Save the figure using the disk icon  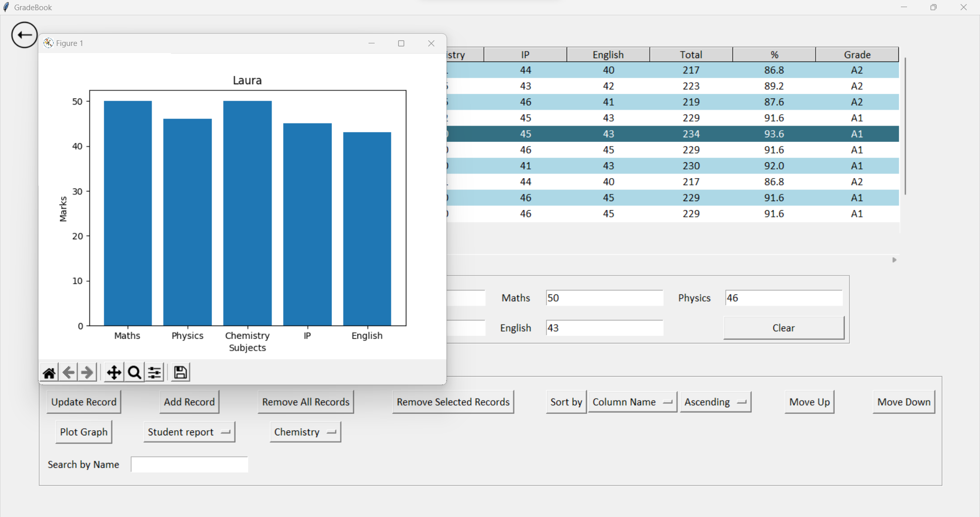(x=180, y=372)
